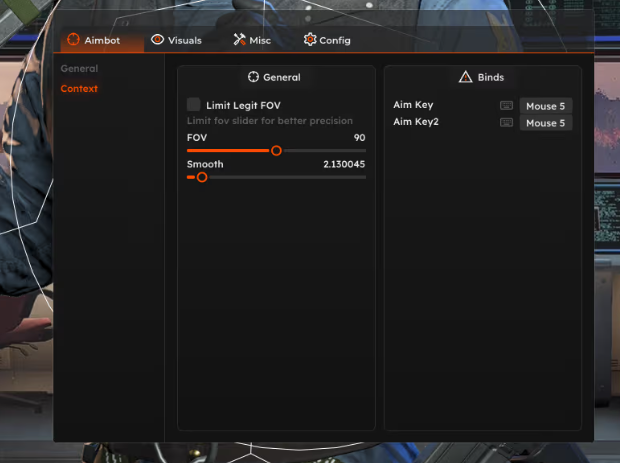620x463 pixels.
Task: Click the Mouse 5 button for Aim Key2
Action: (x=545, y=123)
